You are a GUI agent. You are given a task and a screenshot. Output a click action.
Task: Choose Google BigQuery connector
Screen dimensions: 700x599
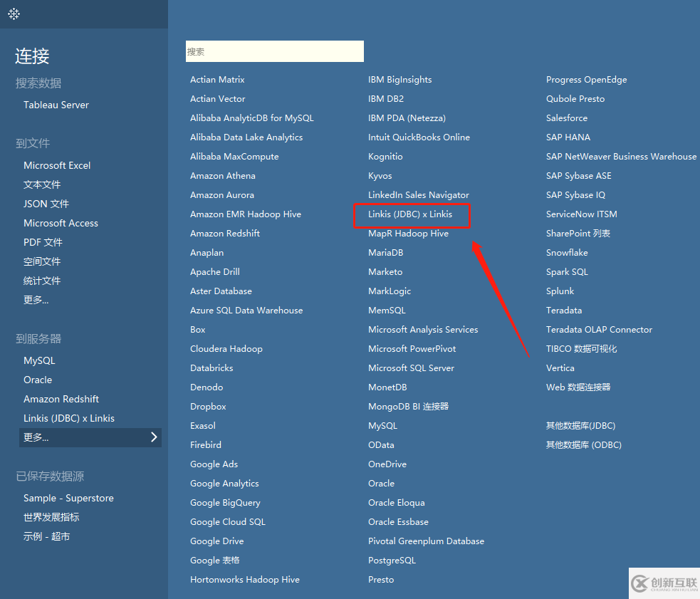(x=226, y=503)
